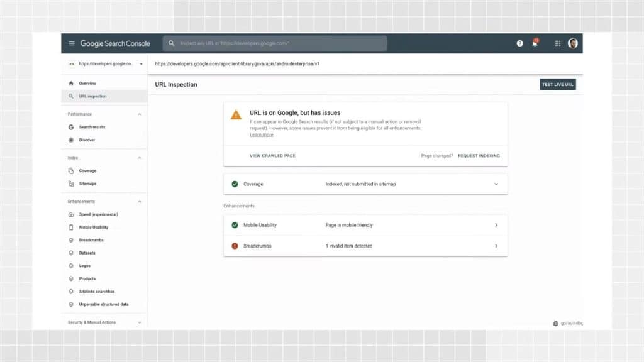Open Discover report
644x362 pixels.
click(x=87, y=140)
